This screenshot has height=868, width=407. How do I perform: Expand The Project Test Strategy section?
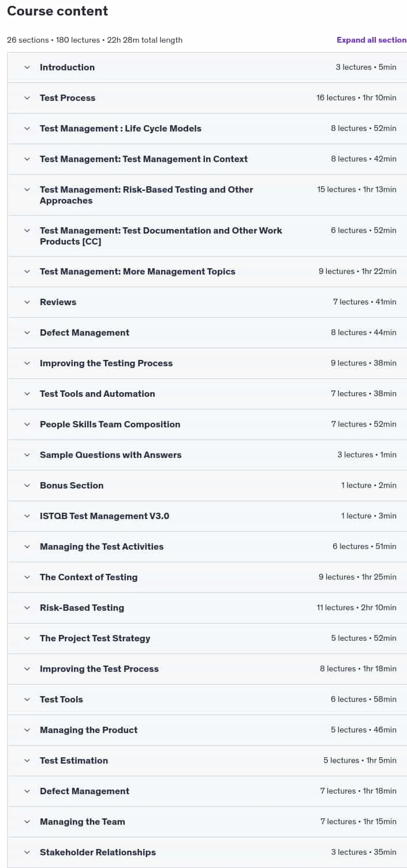coord(207,638)
